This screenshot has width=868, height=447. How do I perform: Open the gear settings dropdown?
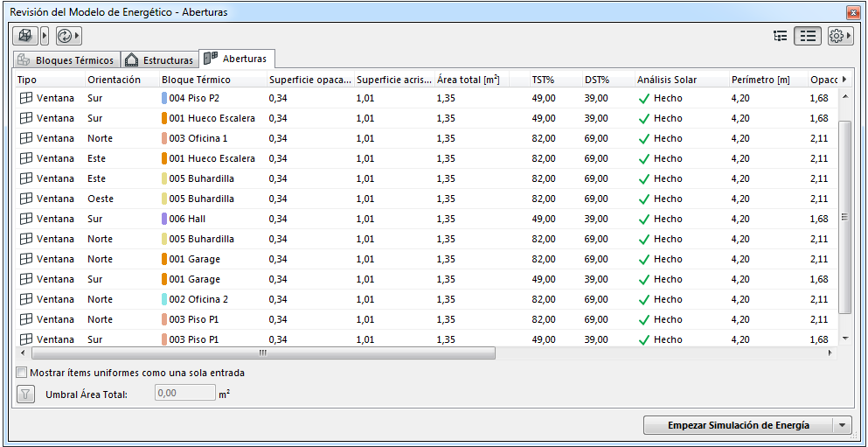[840, 37]
